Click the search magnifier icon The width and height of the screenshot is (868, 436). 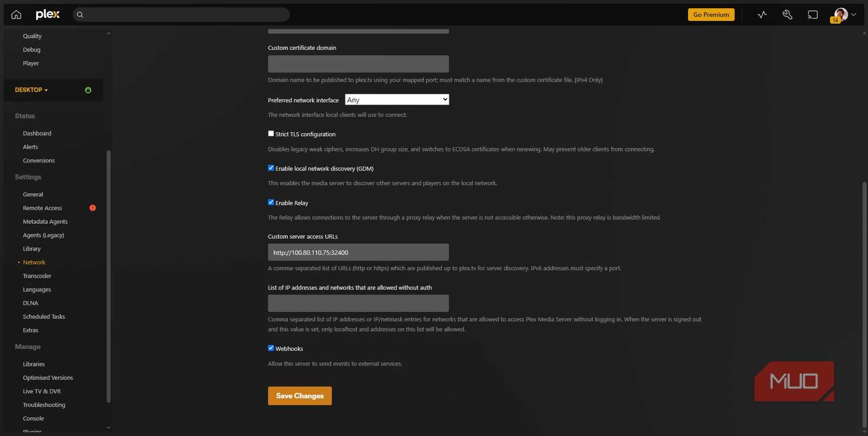tap(80, 15)
